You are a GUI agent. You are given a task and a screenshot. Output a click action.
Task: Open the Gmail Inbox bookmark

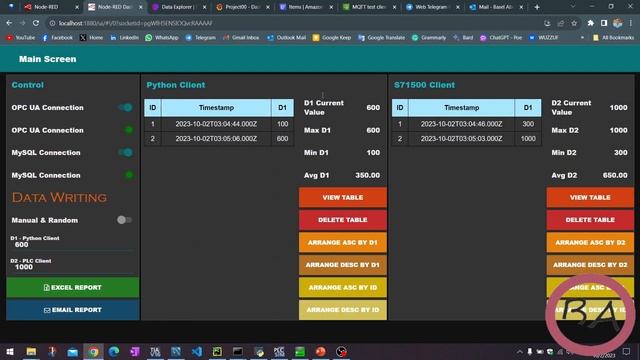[241, 38]
